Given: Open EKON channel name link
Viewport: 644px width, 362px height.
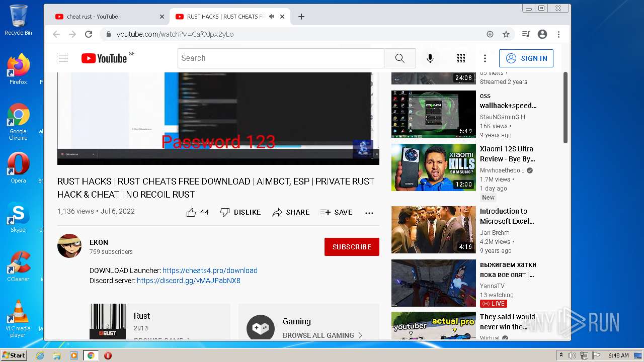Looking at the screenshot, I should click(99, 242).
